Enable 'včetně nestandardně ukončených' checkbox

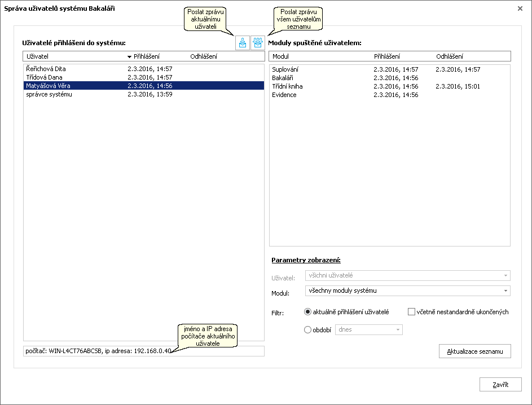pos(411,312)
